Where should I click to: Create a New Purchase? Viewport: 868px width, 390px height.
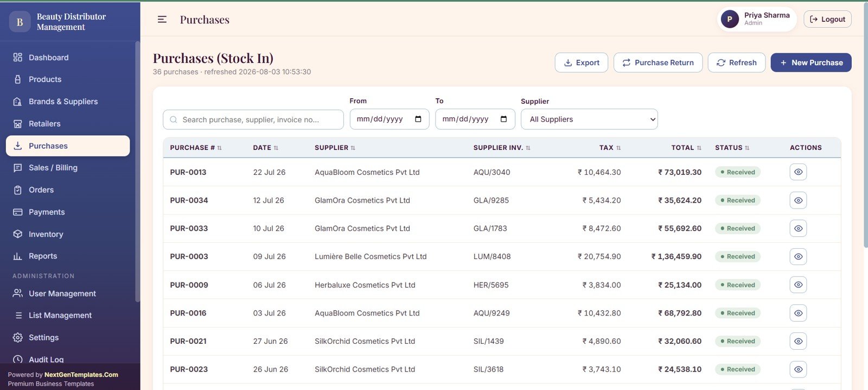point(811,62)
